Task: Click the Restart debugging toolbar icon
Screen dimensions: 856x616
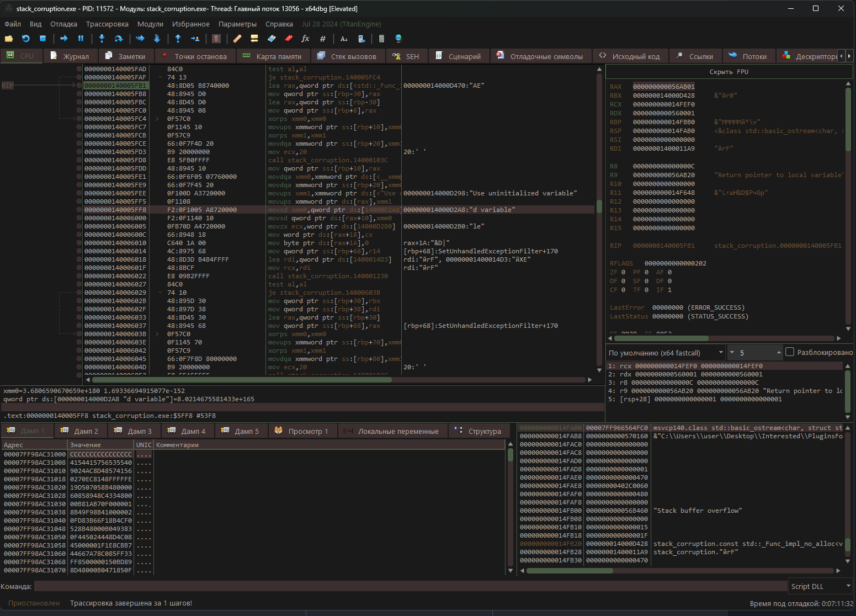Action: click(x=25, y=39)
